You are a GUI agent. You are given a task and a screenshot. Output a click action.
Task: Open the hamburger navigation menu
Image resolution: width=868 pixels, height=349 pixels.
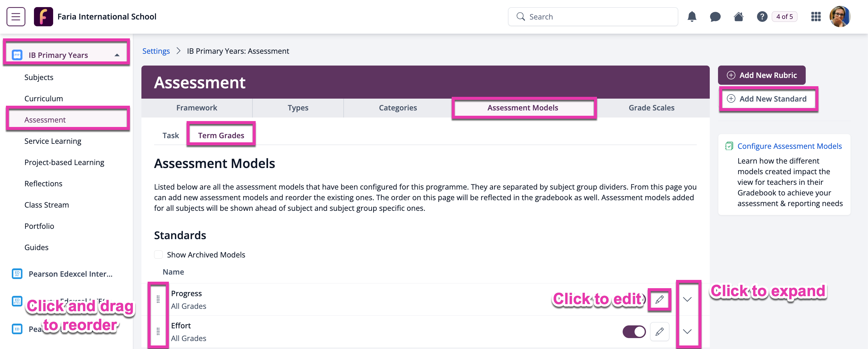[x=16, y=17]
